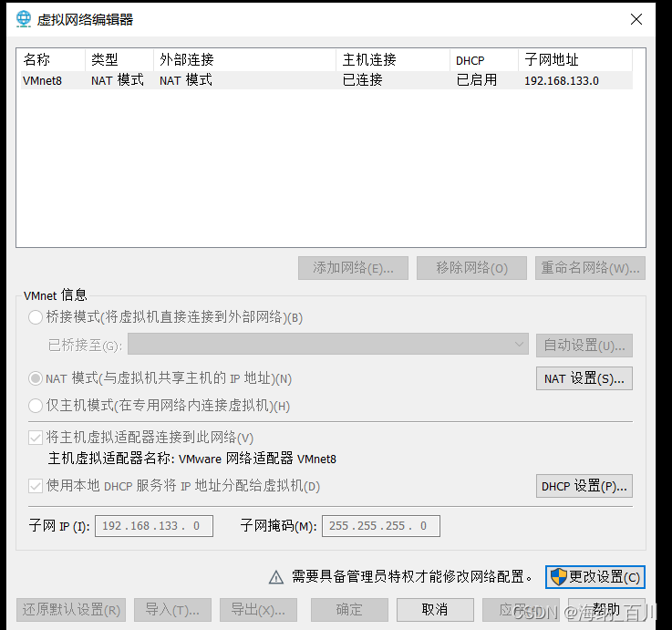Click 添加网络(E)... button
The height and width of the screenshot is (630, 672).
click(x=353, y=268)
